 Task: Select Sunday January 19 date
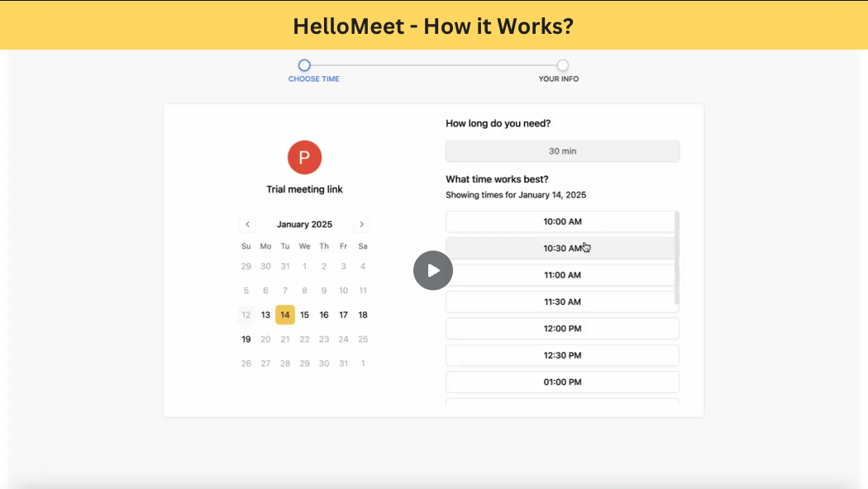pos(246,339)
